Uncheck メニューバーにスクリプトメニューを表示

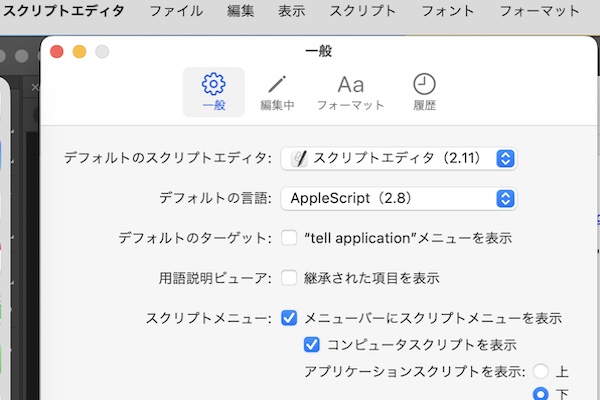coord(289,318)
